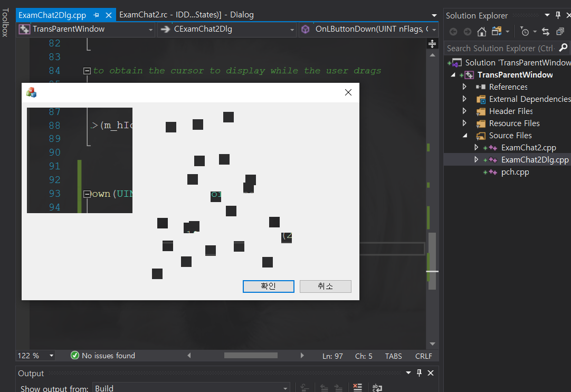Toggle the split view adjuster above the scrollbar

point(432,43)
